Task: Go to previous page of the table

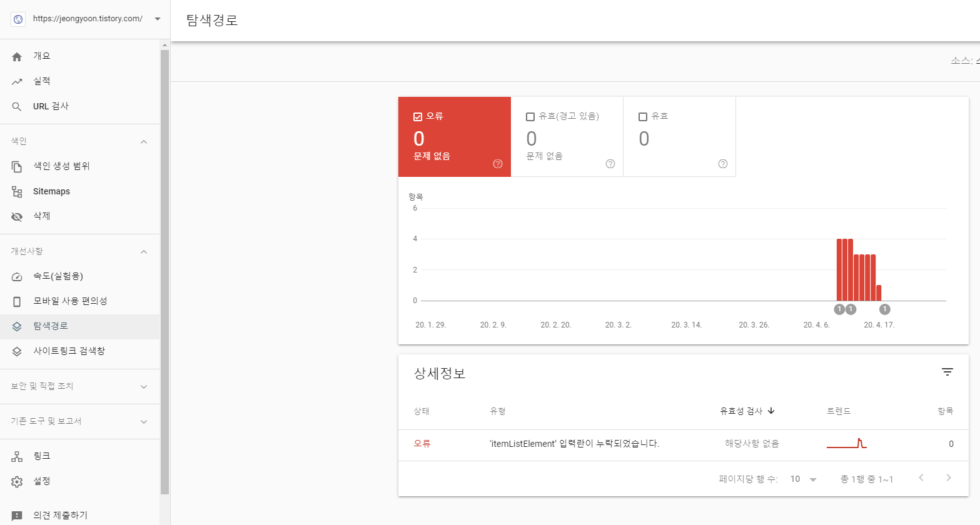Action: (x=921, y=477)
